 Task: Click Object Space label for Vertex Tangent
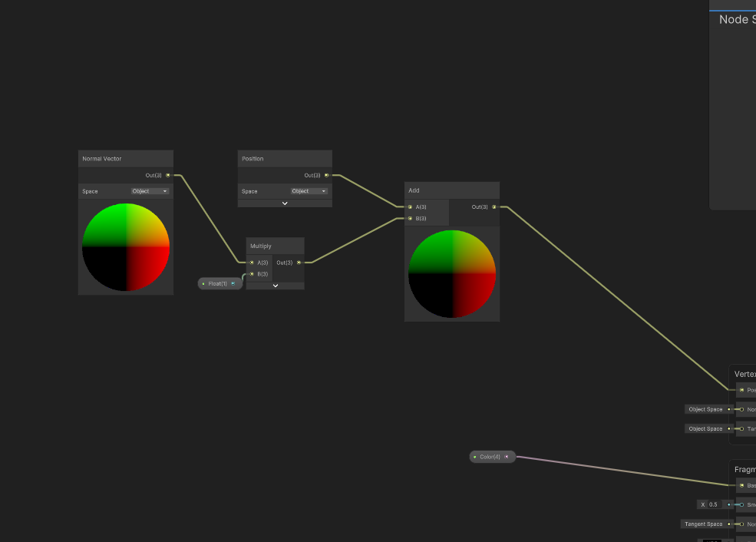705,428
